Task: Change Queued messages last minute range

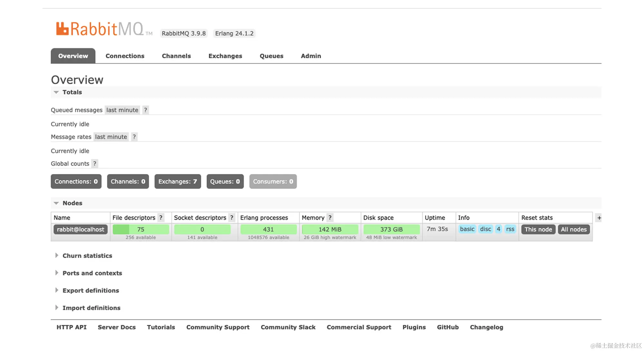Action: [122, 110]
